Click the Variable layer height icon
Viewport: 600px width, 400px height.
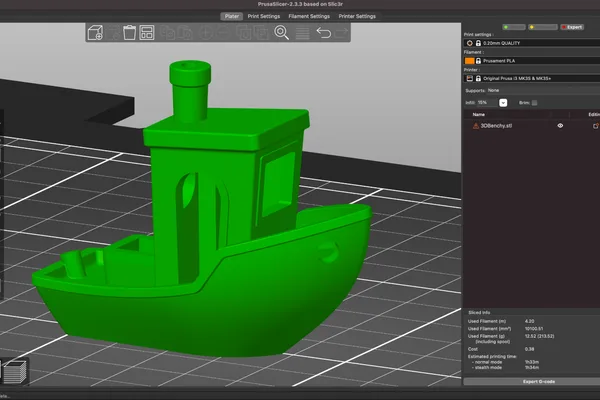pos(302,33)
